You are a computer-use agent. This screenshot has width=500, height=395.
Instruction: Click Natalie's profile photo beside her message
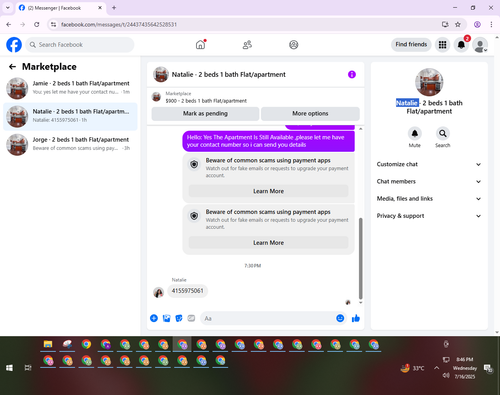(x=158, y=292)
